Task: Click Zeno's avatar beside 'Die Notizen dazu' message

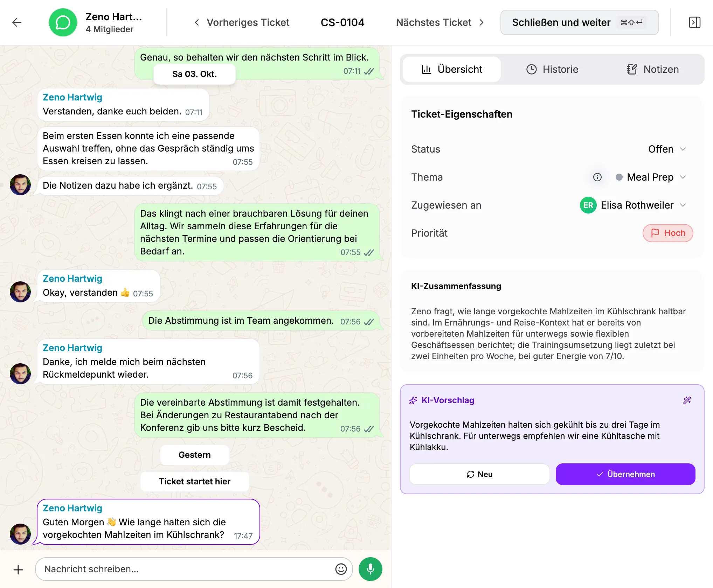Action: coord(20,185)
